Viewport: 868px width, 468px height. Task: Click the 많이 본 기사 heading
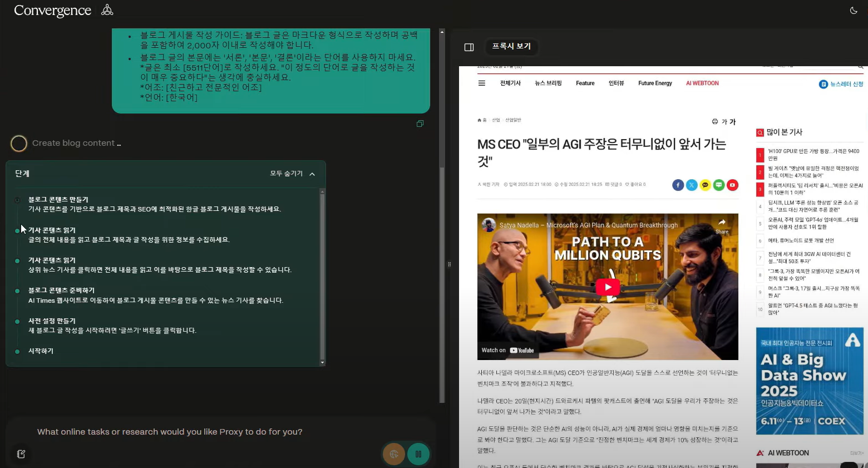(x=784, y=132)
